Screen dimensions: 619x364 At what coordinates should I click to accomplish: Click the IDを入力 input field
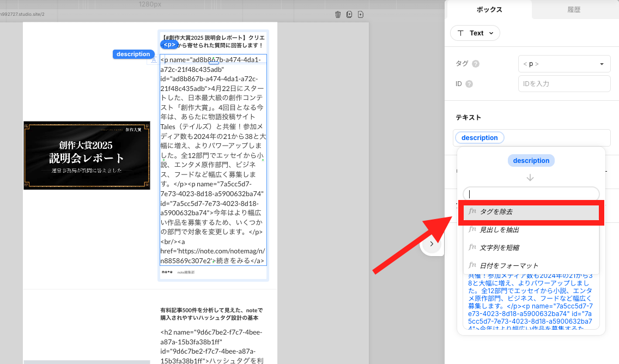[564, 84]
